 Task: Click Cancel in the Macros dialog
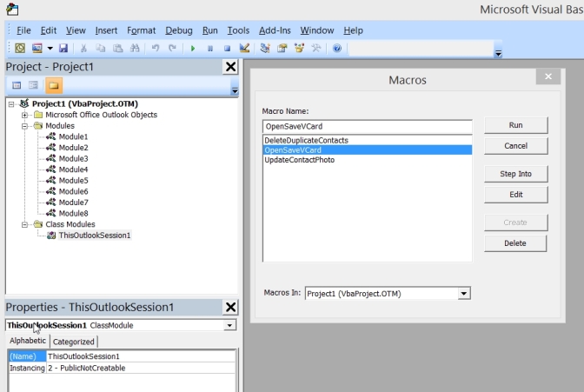[516, 146]
